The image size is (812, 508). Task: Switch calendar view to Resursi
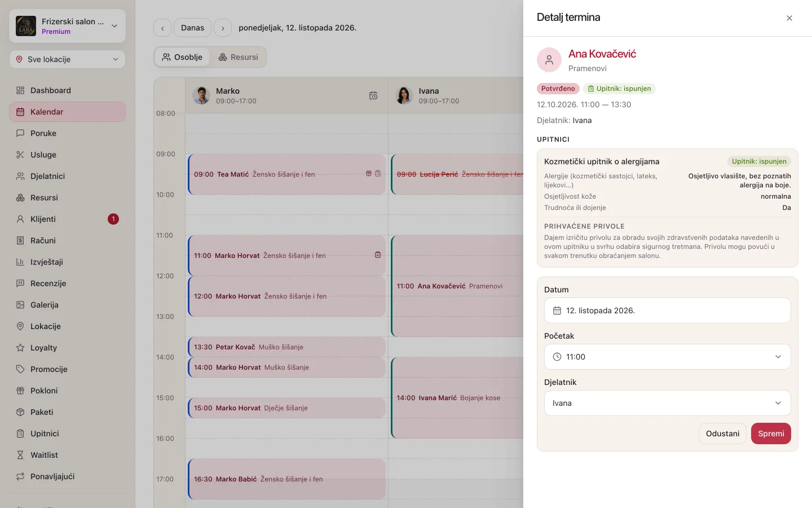click(x=238, y=57)
